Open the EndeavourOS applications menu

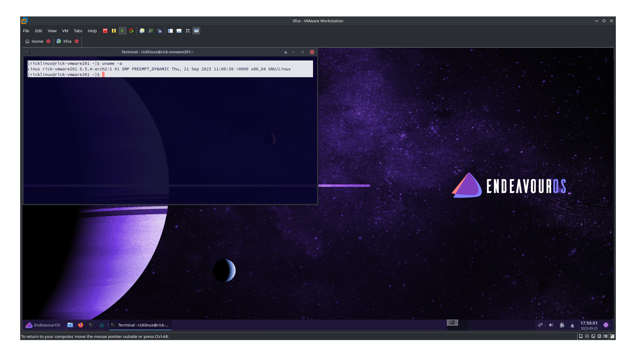point(43,325)
